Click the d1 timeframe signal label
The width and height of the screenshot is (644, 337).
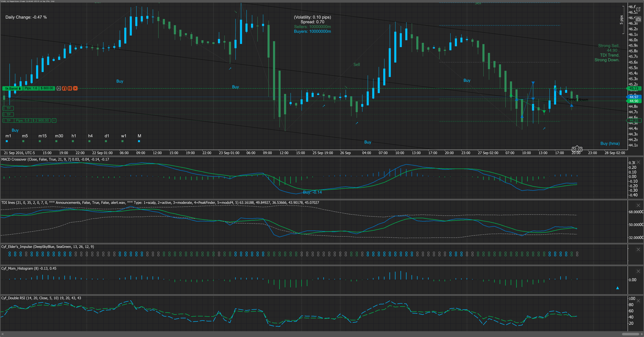pyautogui.click(x=107, y=136)
